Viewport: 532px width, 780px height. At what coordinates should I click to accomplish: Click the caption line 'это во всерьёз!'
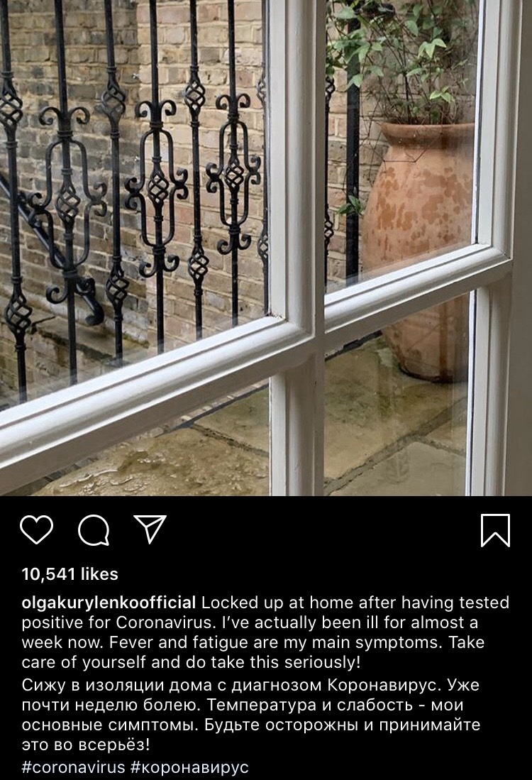pos(86,745)
